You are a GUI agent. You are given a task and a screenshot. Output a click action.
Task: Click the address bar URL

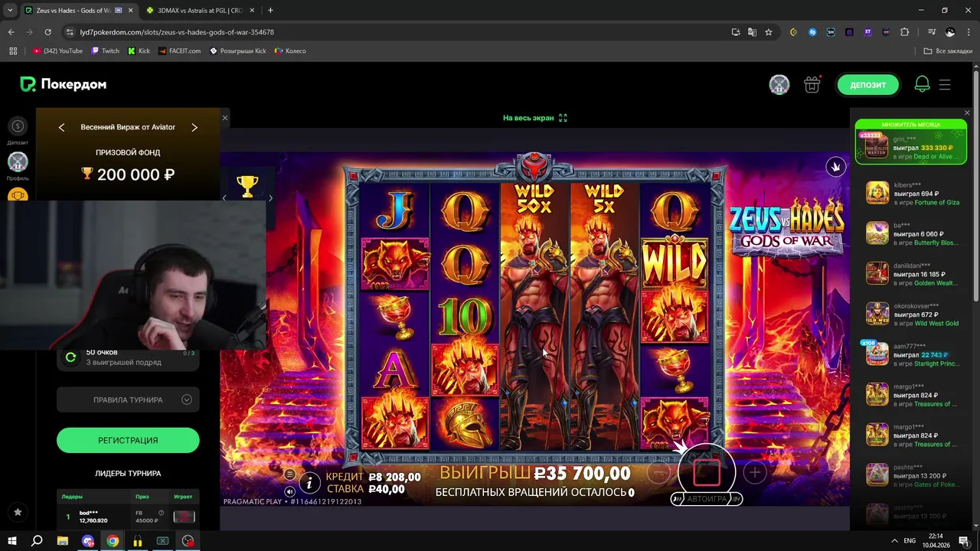point(177,32)
